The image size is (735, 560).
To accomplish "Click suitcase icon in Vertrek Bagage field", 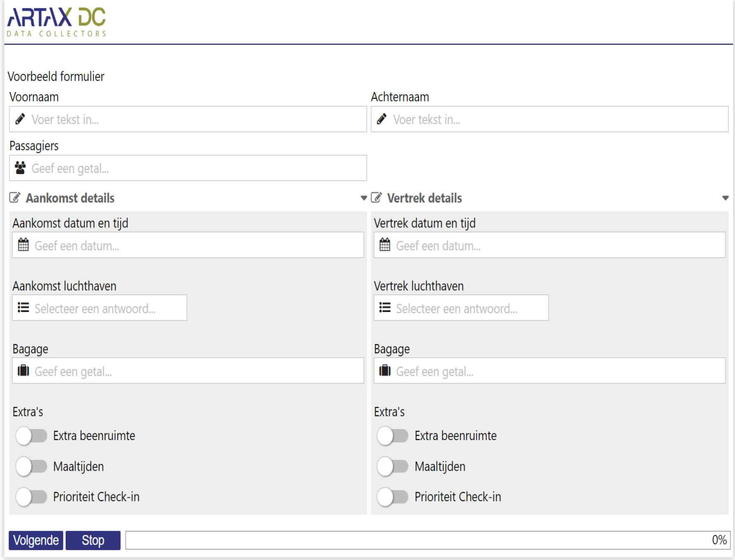I will point(385,370).
